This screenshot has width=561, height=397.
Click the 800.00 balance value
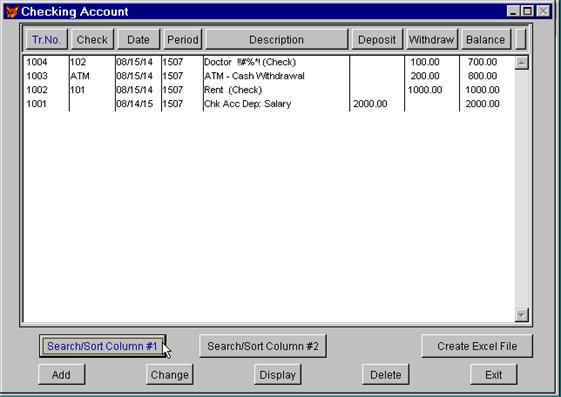pyautogui.click(x=482, y=76)
